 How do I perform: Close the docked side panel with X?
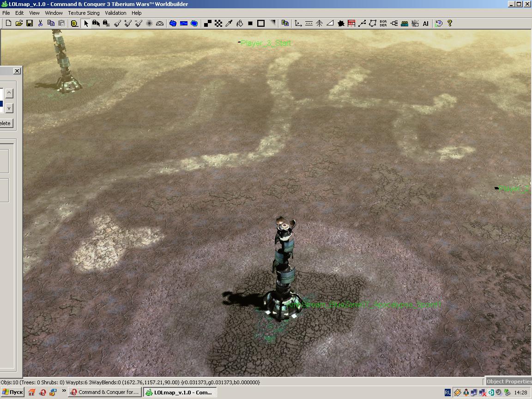(17, 71)
